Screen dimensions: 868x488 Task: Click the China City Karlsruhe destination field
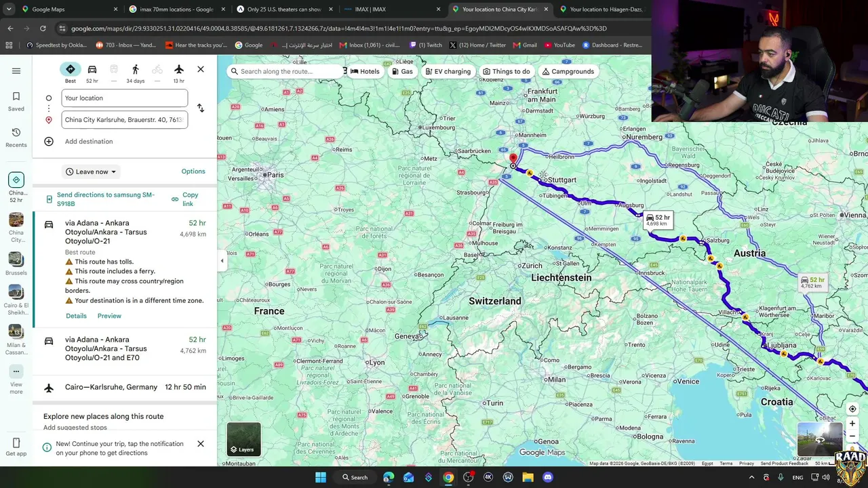(125, 120)
